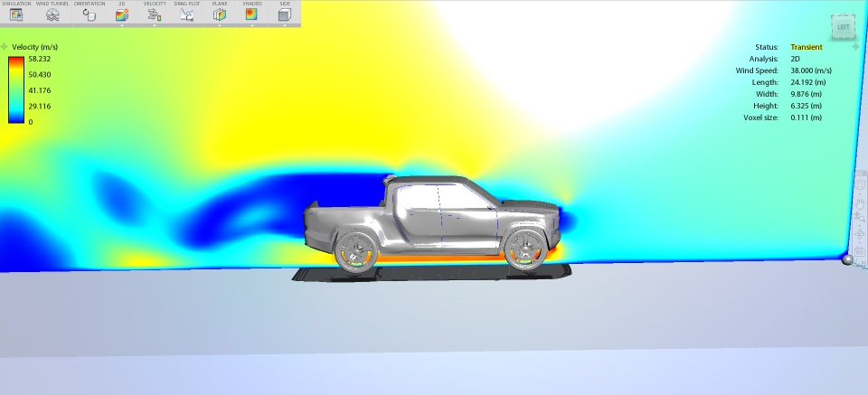Click the velocity color scale bar
The image size is (868, 395).
16,89
